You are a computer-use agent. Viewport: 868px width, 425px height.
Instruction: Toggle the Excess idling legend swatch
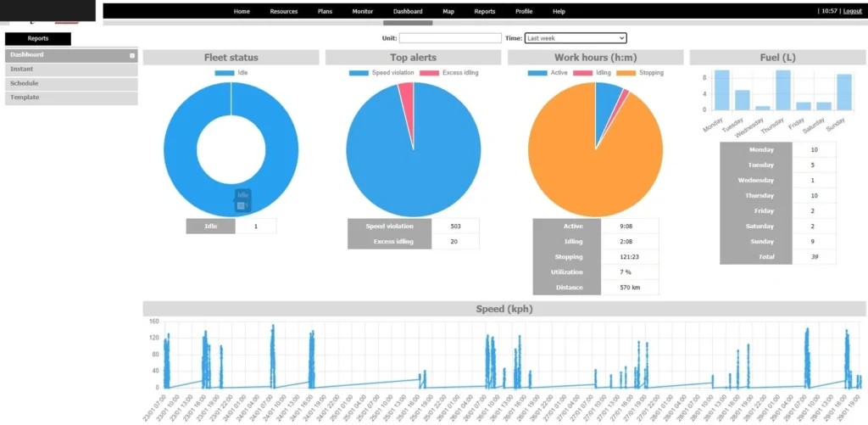click(430, 73)
